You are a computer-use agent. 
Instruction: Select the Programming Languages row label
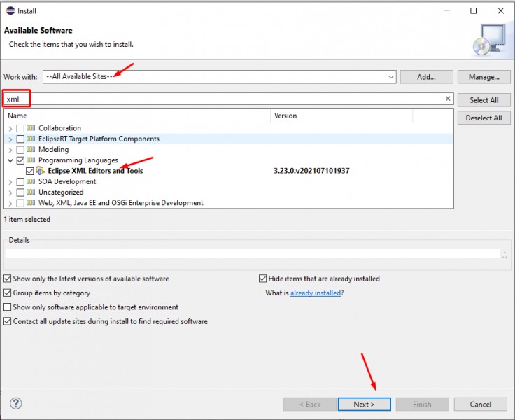coord(78,160)
